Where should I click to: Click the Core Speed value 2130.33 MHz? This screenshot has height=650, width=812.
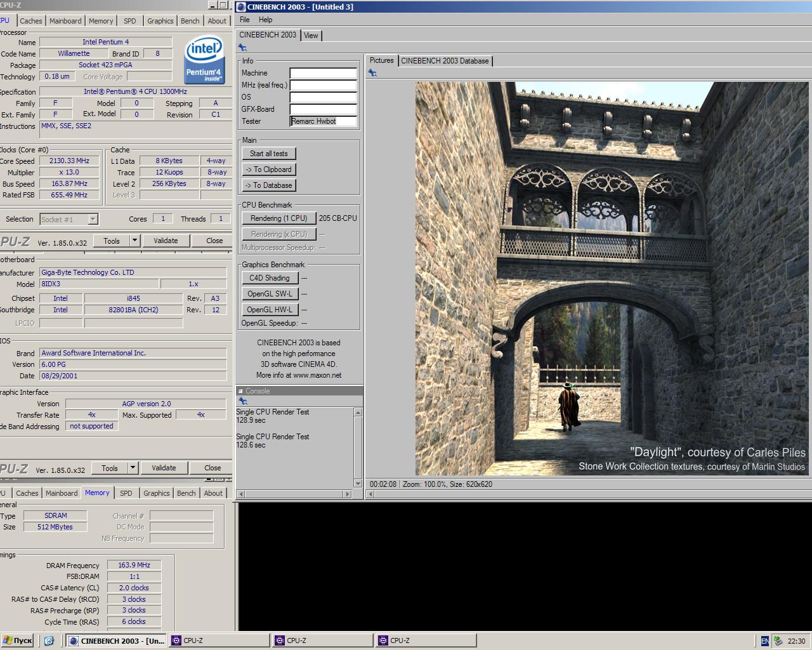pyautogui.click(x=69, y=161)
